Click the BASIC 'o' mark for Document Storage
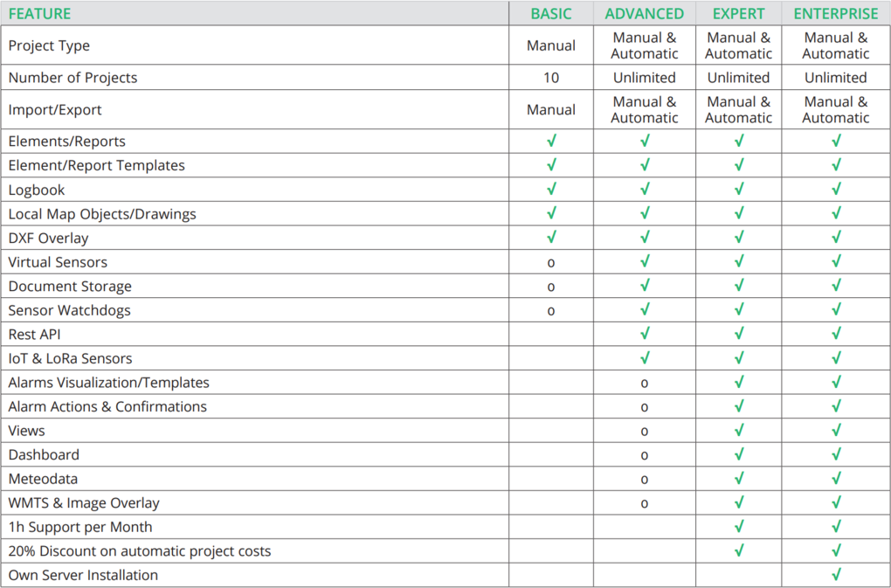Viewport: 891px width, 588px height. pos(550,287)
